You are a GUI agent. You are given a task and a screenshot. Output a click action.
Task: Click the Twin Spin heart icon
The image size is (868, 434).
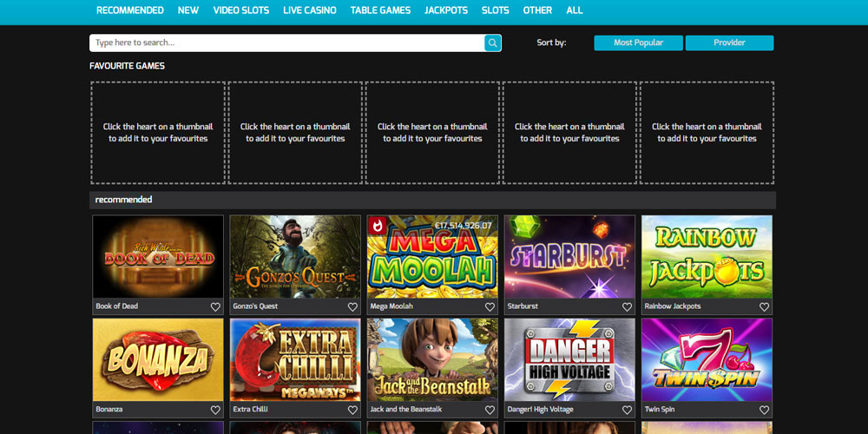(x=764, y=410)
